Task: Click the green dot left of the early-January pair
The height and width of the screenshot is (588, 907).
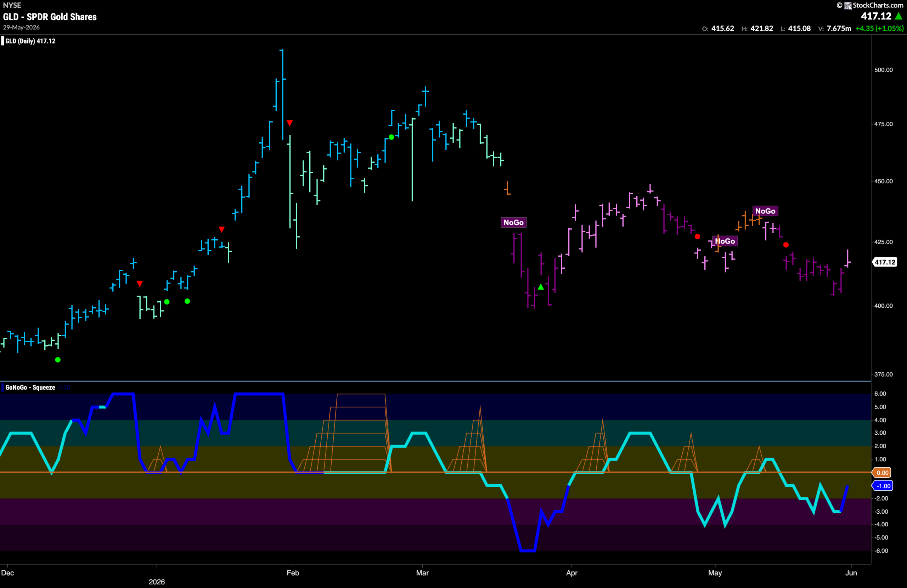Action: pos(167,302)
